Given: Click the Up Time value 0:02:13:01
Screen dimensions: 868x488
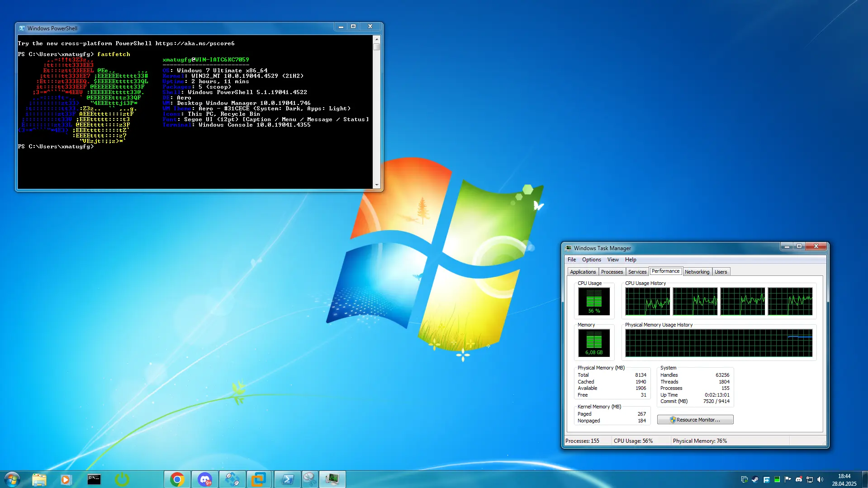Looking at the screenshot, I should click(717, 395).
